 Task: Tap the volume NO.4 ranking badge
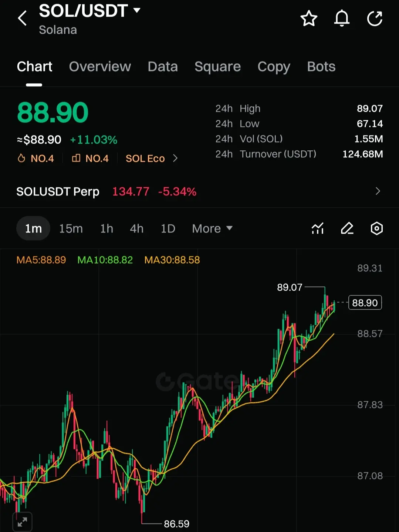pyautogui.click(x=90, y=158)
